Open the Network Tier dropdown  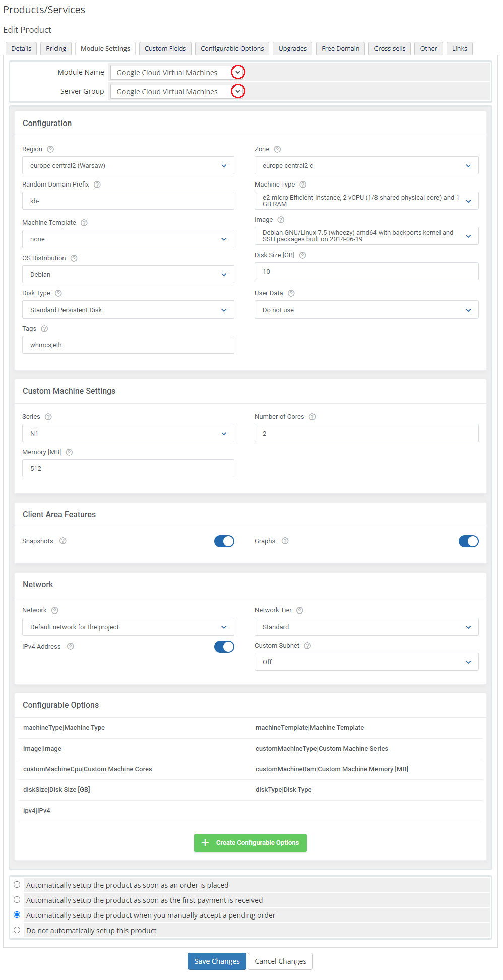coord(366,627)
